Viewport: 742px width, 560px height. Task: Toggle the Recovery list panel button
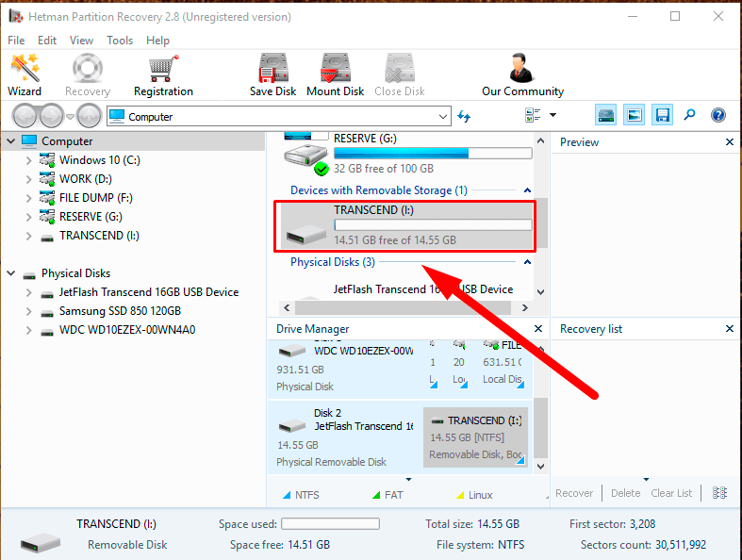pos(662,115)
